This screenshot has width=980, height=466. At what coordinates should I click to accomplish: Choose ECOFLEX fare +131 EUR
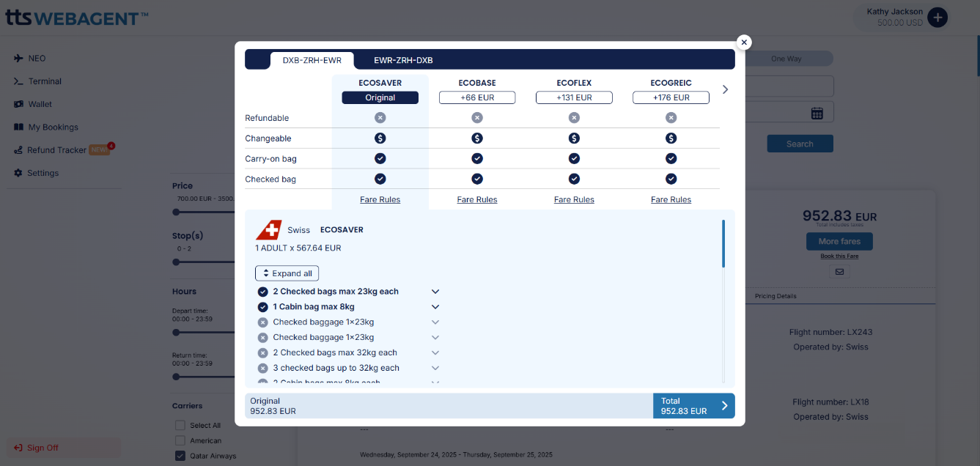coord(574,97)
